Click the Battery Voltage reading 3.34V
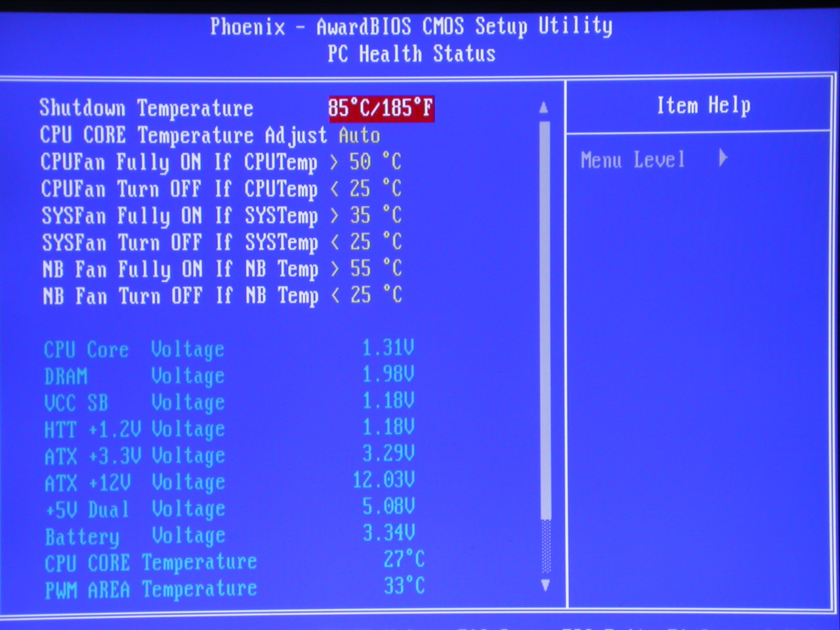The image size is (840, 630). point(388,533)
